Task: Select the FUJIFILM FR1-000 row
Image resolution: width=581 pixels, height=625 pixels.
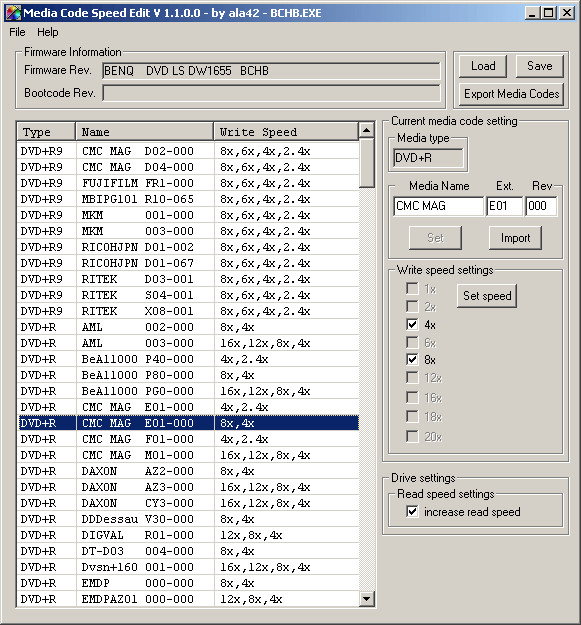Action: click(x=188, y=183)
